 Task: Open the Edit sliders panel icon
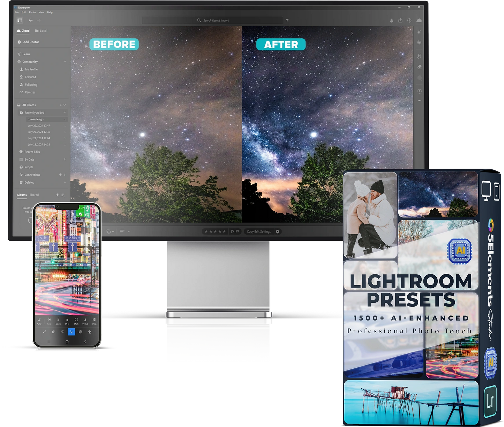(419, 42)
